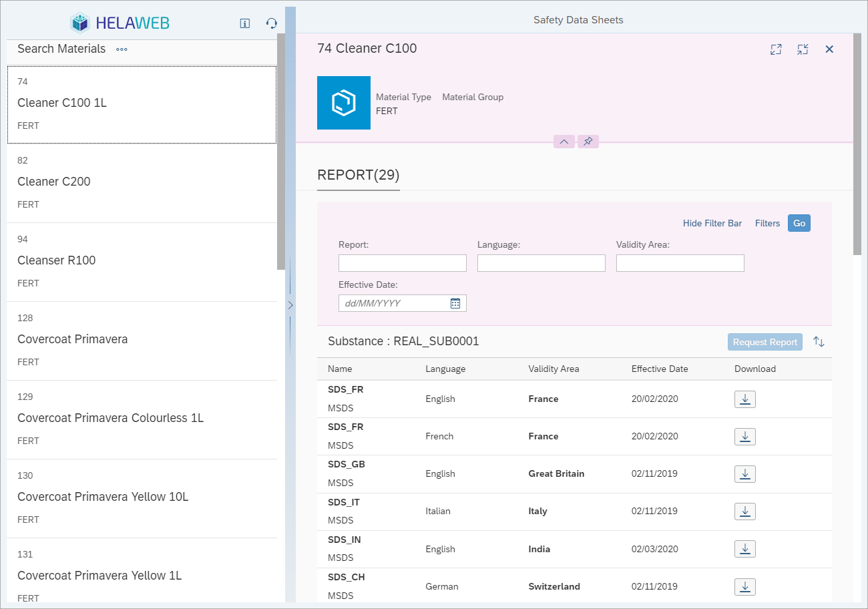
Task: Download the SDS_GB Great Britain report
Action: click(x=745, y=474)
